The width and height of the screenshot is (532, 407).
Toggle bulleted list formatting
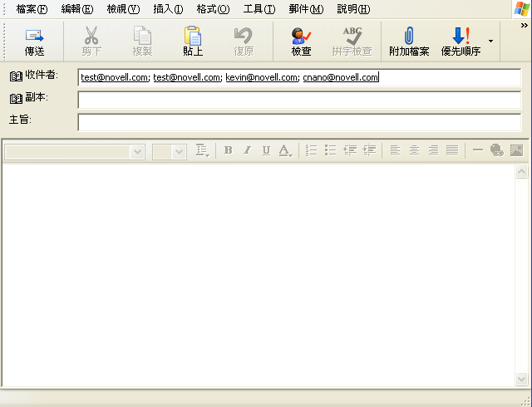click(x=330, y=150)
